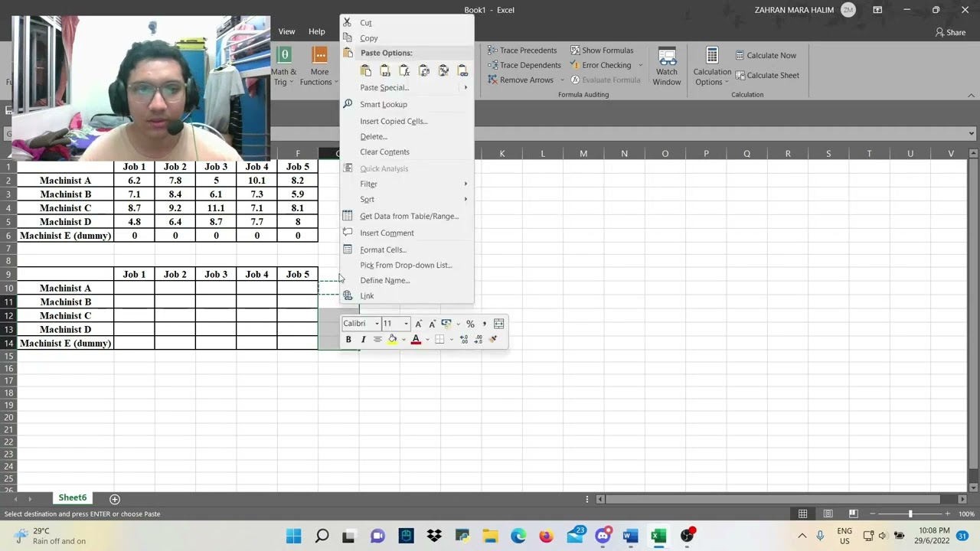Open More Functions dropdown
Viewport: 980px width, 551px height.
click(318, 67)
